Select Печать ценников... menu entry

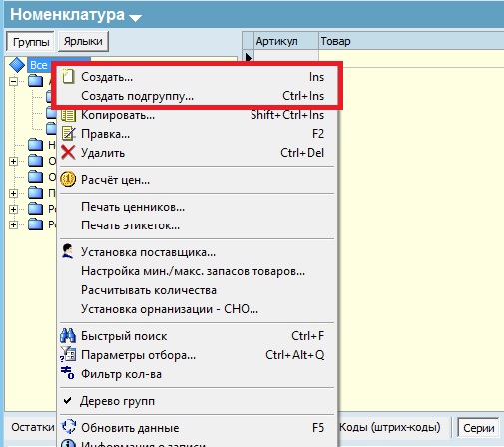[x=197, y=207]
